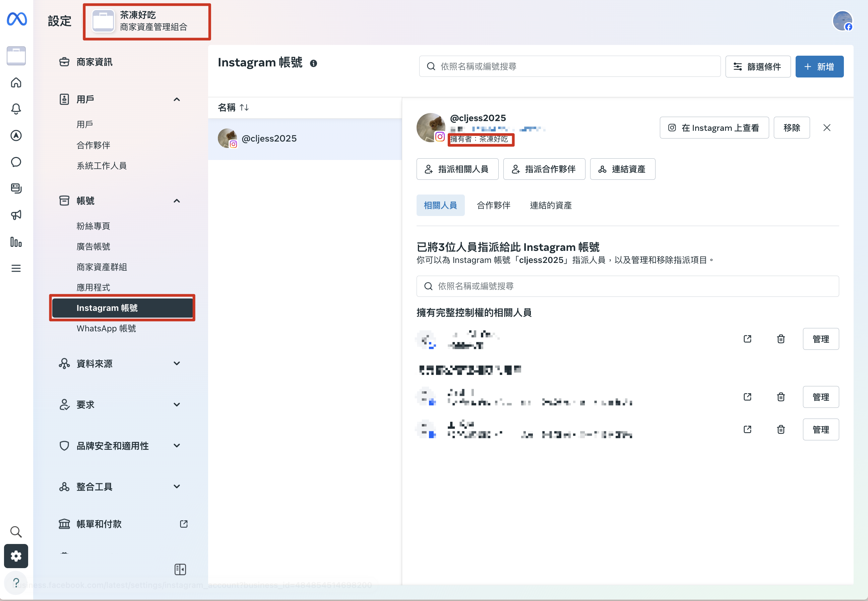Expand the 資料來源 section
The width and height of the screenshot is (868, 601).
coord(120,364)
